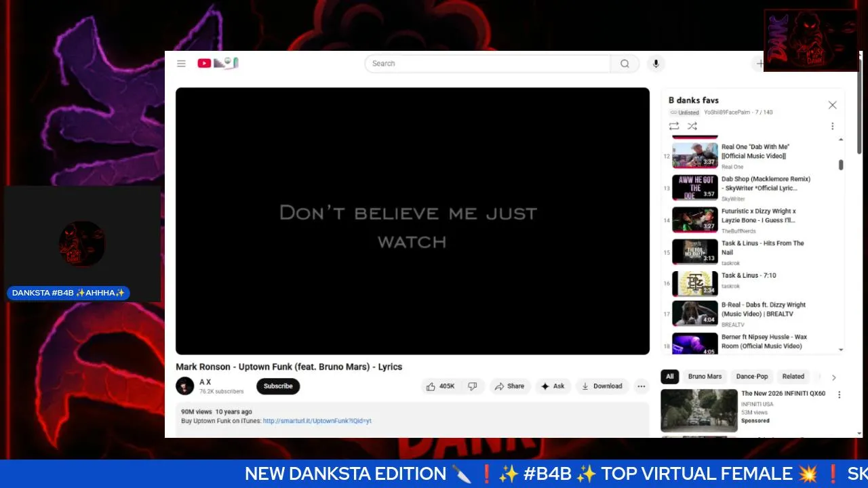This screenshot has width=868, height=488.
Task: Click the YoShiB9FacePalm playlist owner name
Action: tap(727, 113)
